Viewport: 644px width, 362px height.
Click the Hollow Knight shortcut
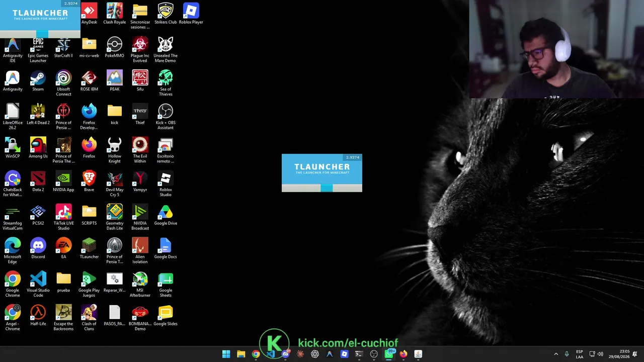115,151
